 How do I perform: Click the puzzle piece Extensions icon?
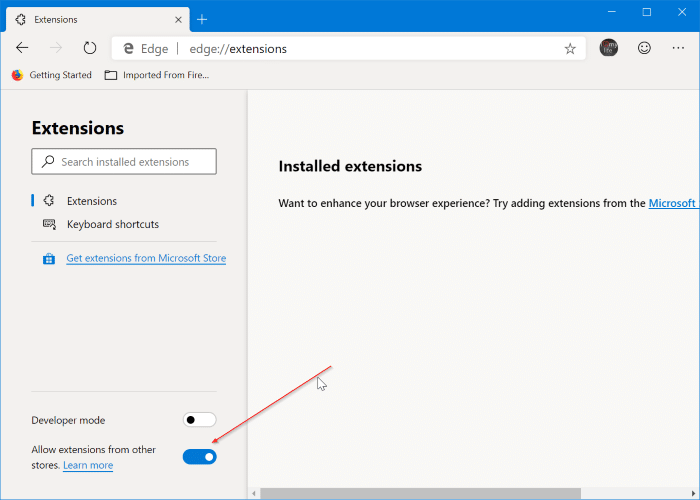tap(49, 200)
